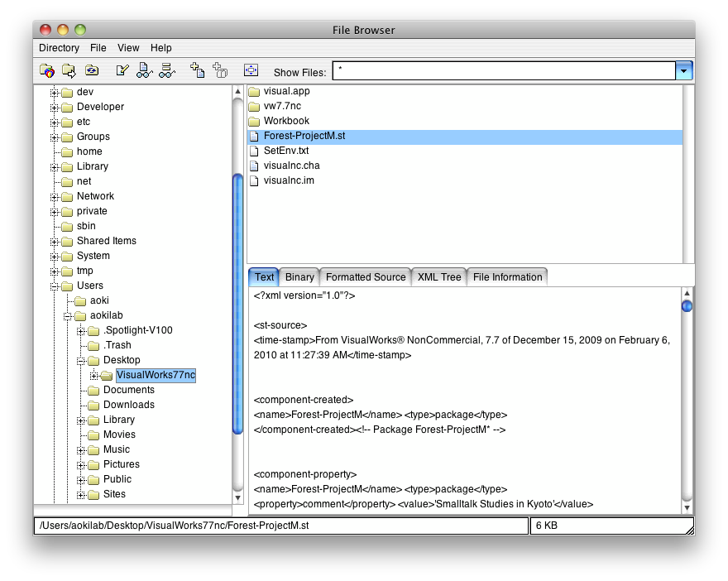Screen dimensions: 728x581
Task: Click the visualnc.cha file icon
Action: click(254, 166)
